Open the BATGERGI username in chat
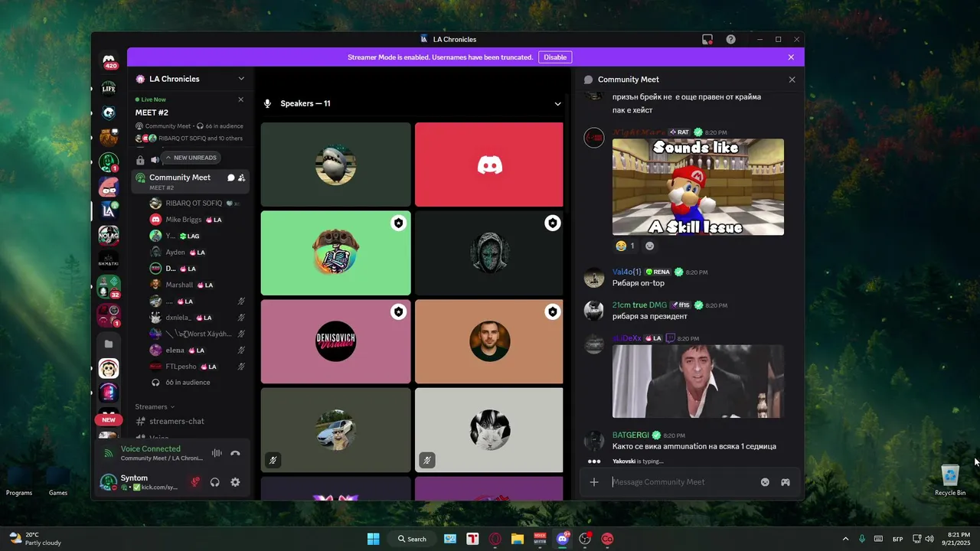This screenshot has width=980, height=551. coord(631,435)
